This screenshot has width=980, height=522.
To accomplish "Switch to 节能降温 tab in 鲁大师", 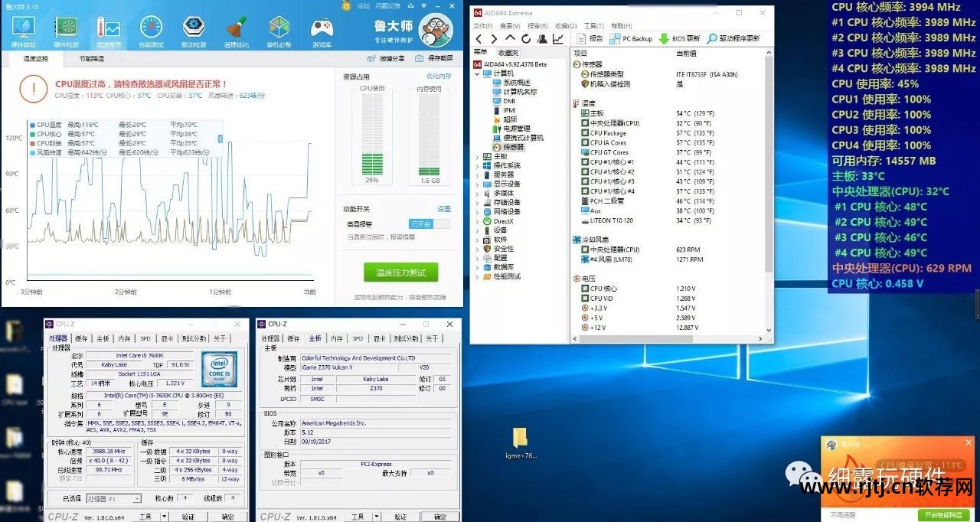I will 92,58.
